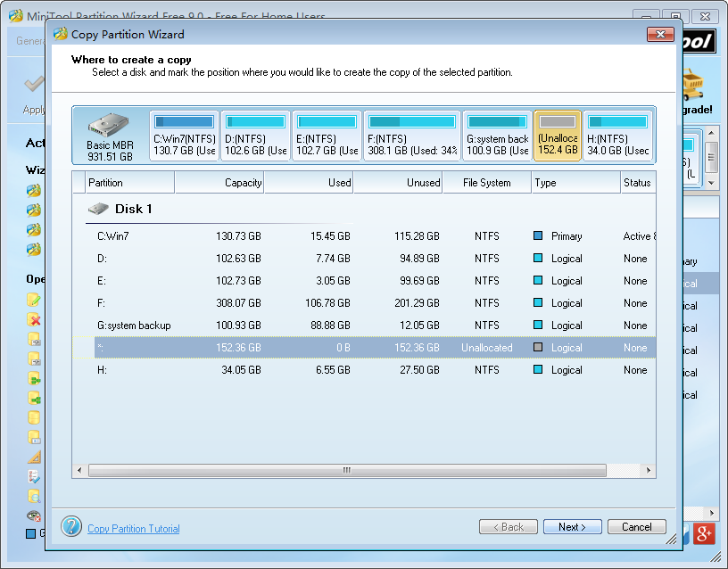
Task: Select C:Win7(NTFS) block in disk map
Action: point(184,136)
